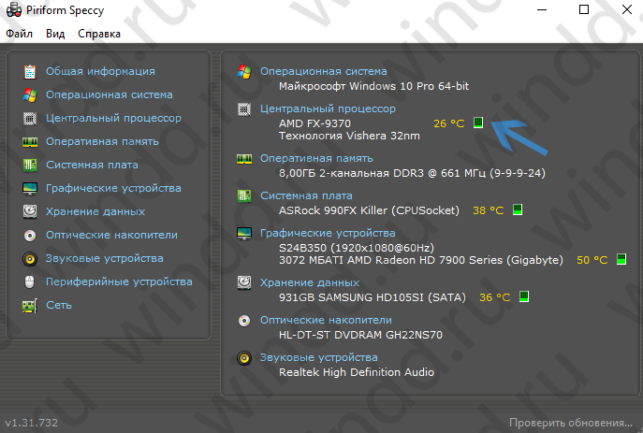Viewport: 643px width, 433px height.
Task: Click the green CPU temperature indicator icon
Action: (x=478, y=123)
